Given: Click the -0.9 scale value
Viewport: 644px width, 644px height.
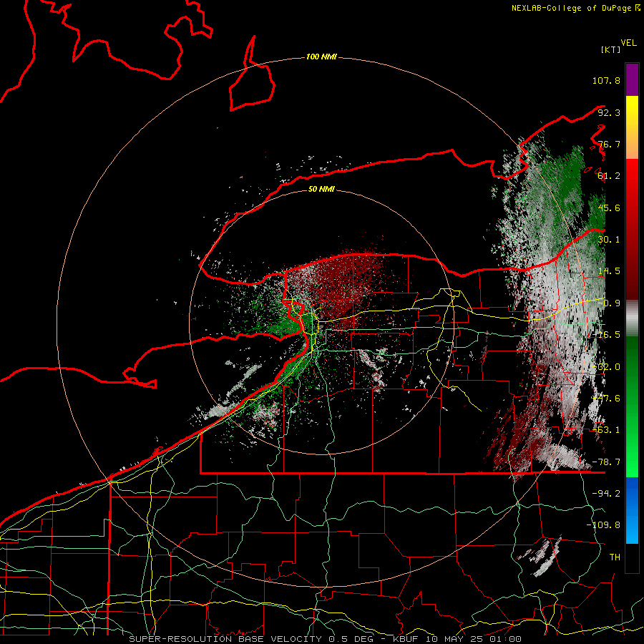Looking at the screenshot, I should [x=609, y=303].
